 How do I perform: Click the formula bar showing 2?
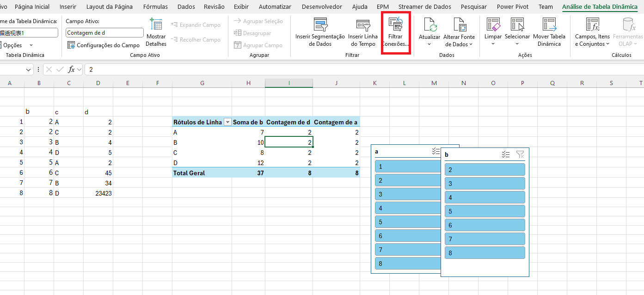(x=363, y=69)
